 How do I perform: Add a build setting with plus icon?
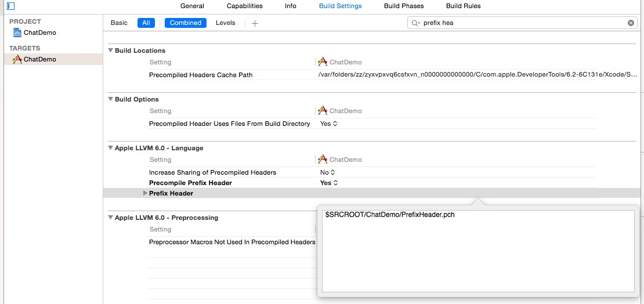[x=255, y=23]
